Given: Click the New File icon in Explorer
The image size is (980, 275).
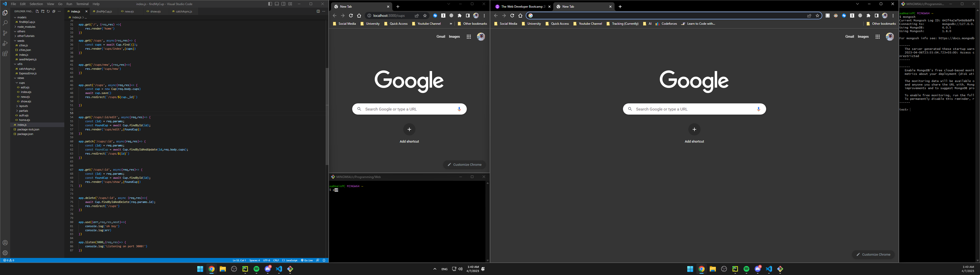Looking at the screenshot, I should 37,11.
